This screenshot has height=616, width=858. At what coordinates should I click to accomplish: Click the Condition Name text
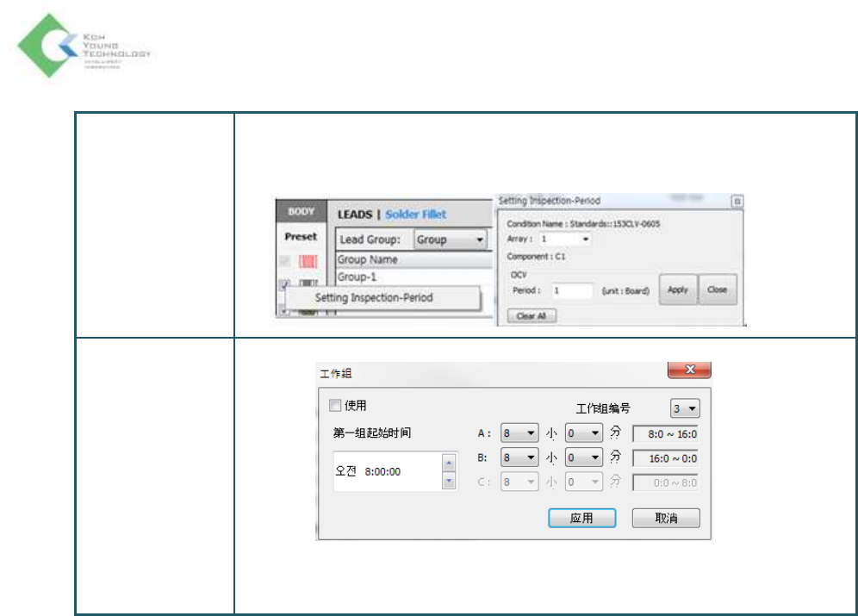583,224
